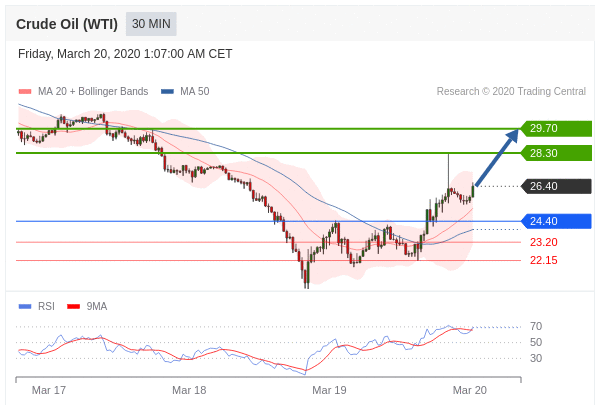Click the MA 20 + Bollinger Bands legend swatch
This screenshot has width=600, height=411.
(x=25, y=91)
